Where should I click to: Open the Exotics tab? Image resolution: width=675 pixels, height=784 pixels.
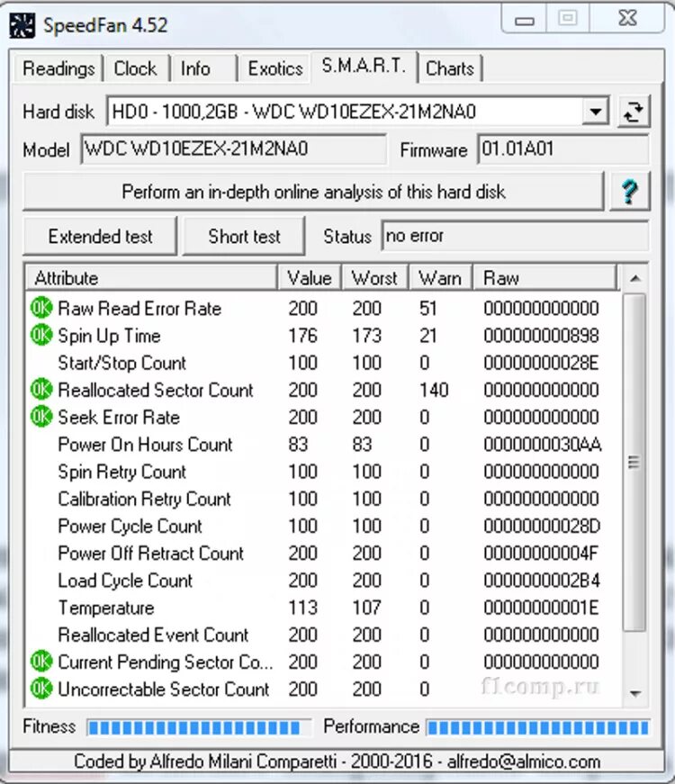coord(275,68)
